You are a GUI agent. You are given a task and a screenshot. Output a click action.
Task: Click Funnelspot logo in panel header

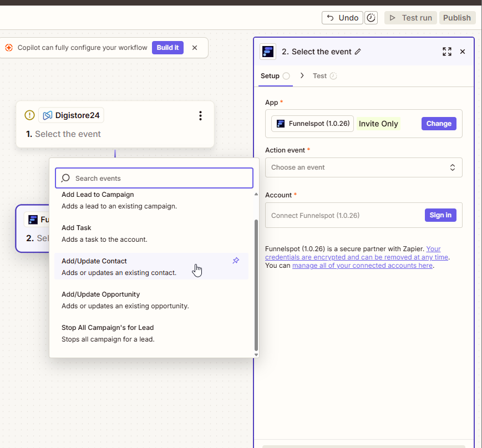click(268, 52)
